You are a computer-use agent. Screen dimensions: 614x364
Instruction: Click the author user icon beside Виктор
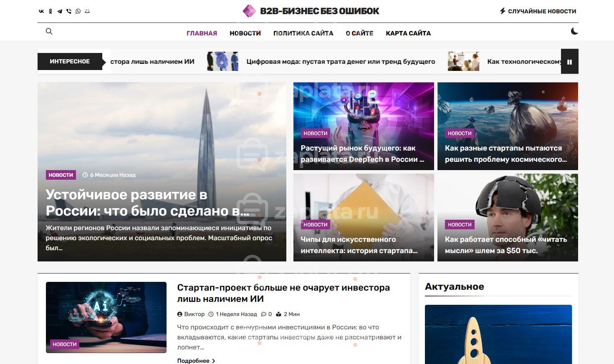(x=180, y=314)
